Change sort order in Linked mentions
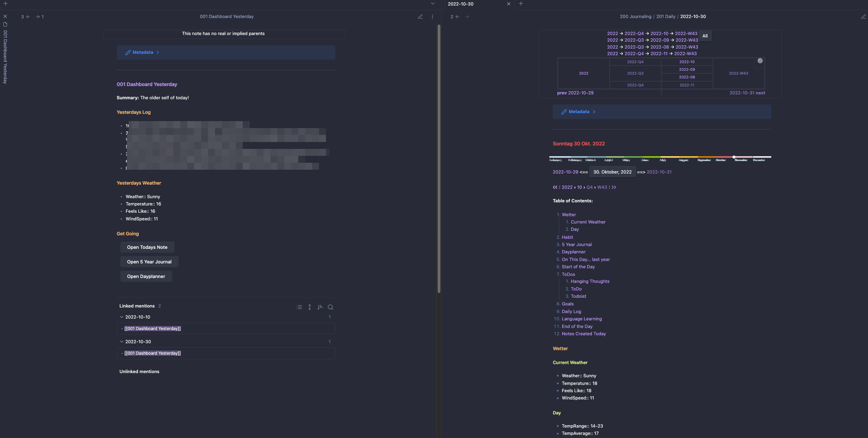The width and height of the screenshot is (868, 438). click(x=320, y=307)
